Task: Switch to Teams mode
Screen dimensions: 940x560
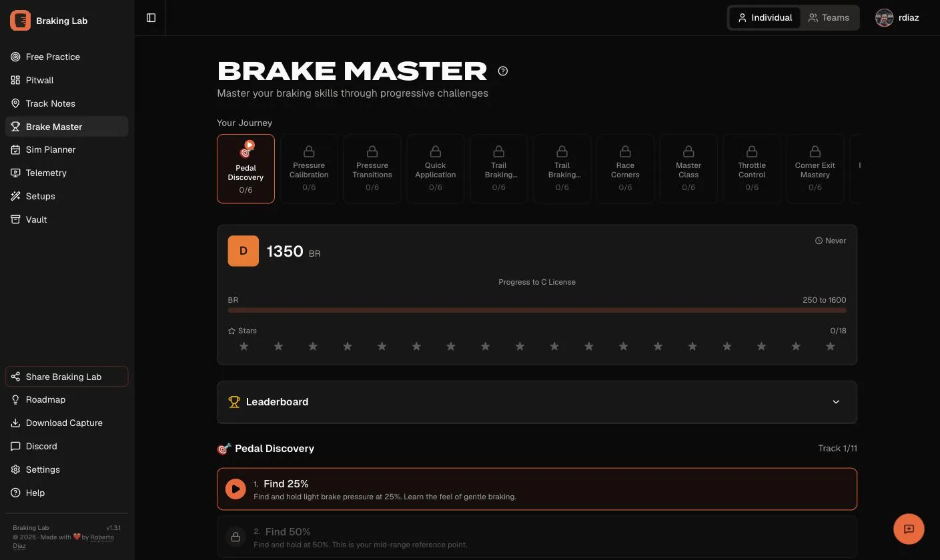Action: (829, 18)
